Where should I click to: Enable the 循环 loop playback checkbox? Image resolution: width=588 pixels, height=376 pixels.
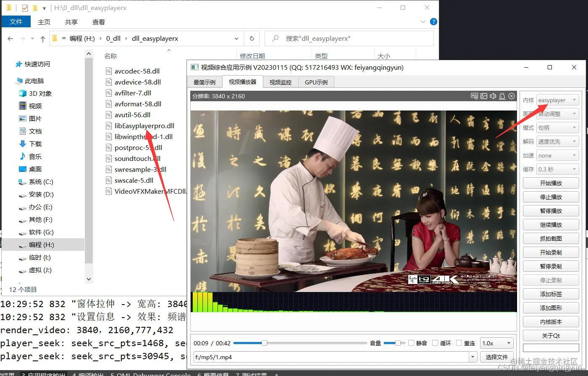435,343
